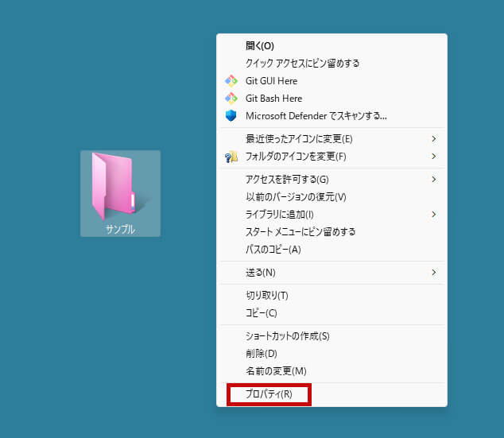
Task: Click the サンプル folder name label
Action: click(120, 230)
